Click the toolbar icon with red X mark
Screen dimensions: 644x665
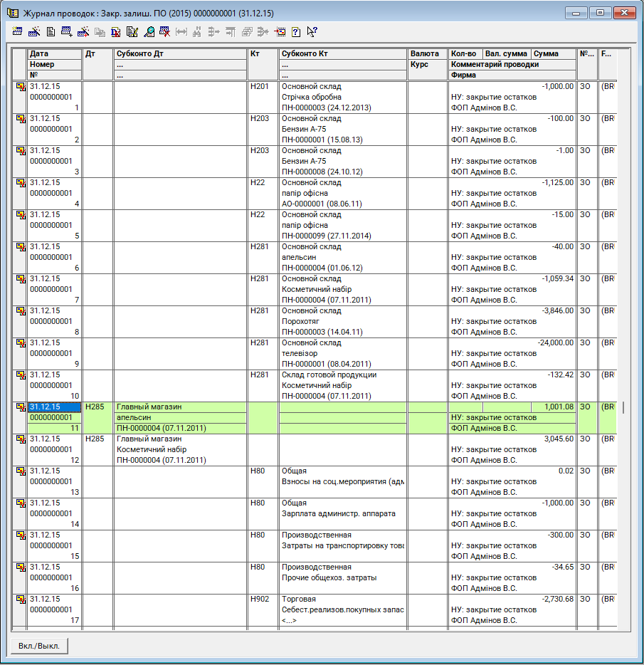[164, 31]
